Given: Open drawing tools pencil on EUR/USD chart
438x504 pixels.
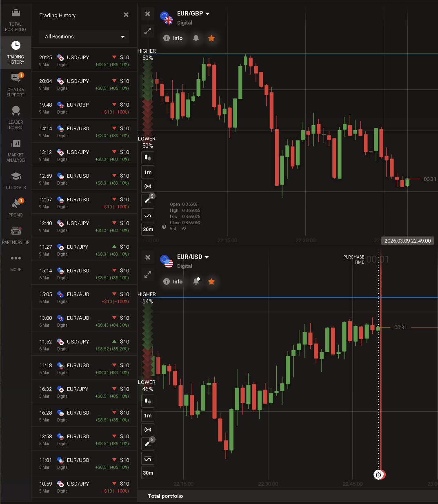Looking at the screenshot, I should (148, 444).
